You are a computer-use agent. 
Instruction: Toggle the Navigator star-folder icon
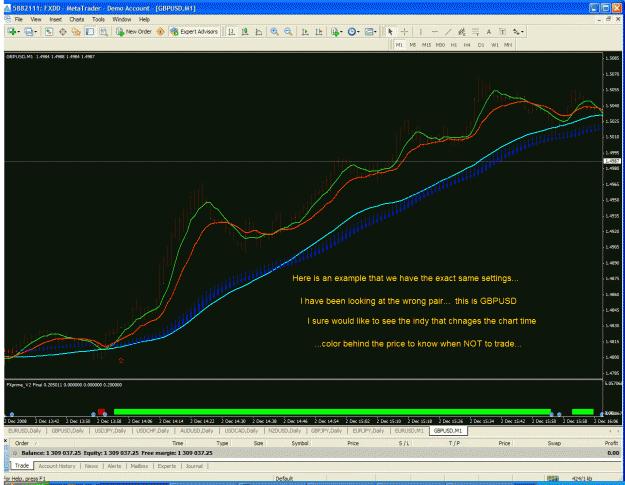point(76,31)
